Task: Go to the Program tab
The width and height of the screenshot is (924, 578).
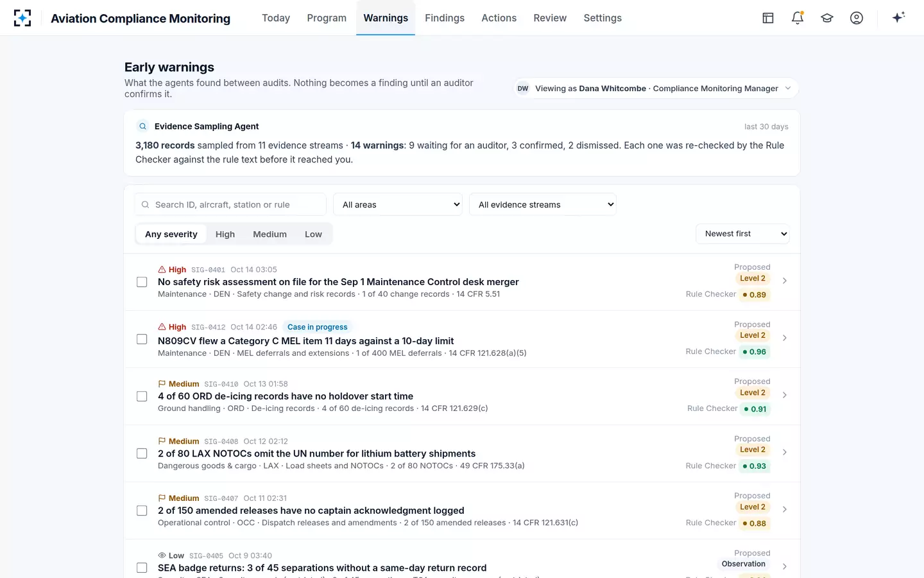Action: pyautogui.click(x=327, y=18)
